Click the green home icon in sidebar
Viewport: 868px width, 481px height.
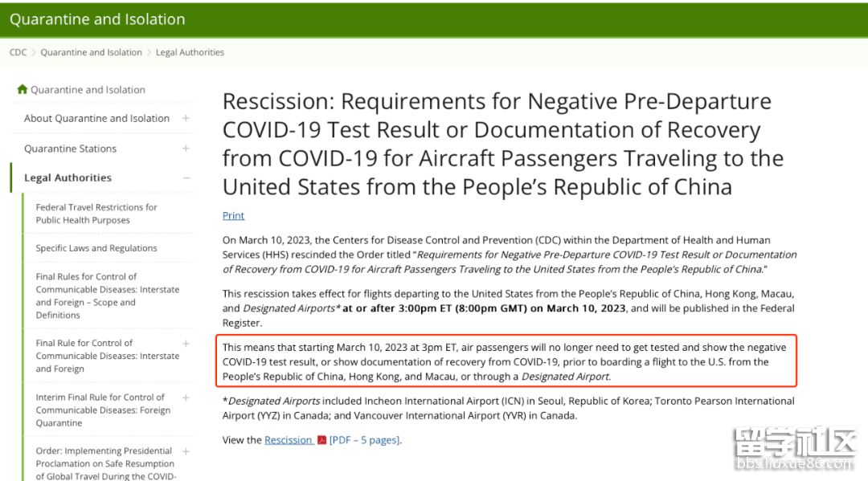coord(23,90)
